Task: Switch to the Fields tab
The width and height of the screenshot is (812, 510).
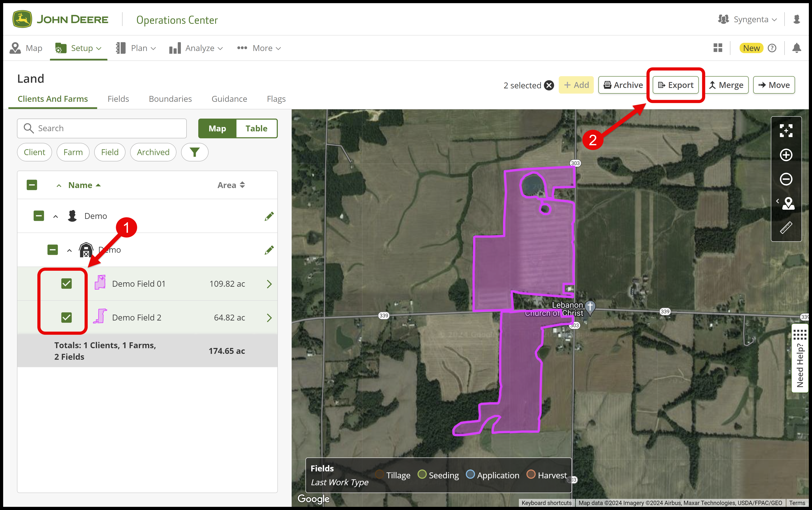Action: pos(118,99)
